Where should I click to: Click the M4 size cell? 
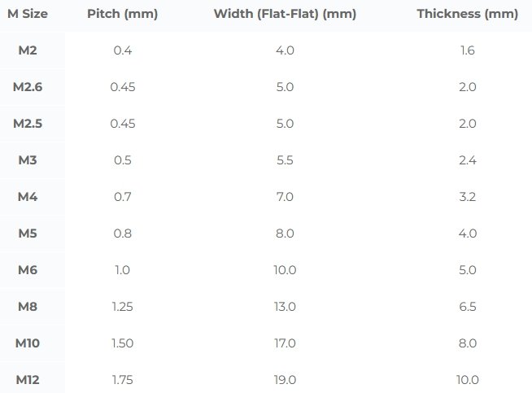[28, 197]
